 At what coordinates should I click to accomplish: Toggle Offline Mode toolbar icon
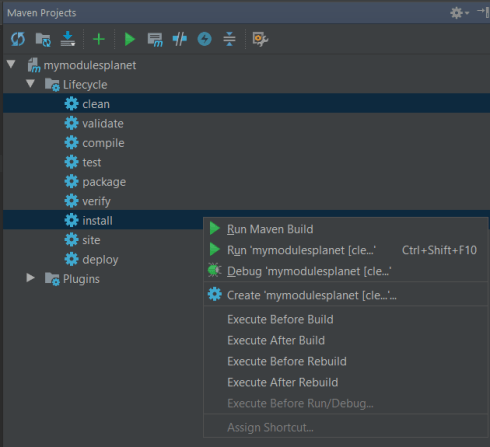pyautogui.click(x=180, y=39)
